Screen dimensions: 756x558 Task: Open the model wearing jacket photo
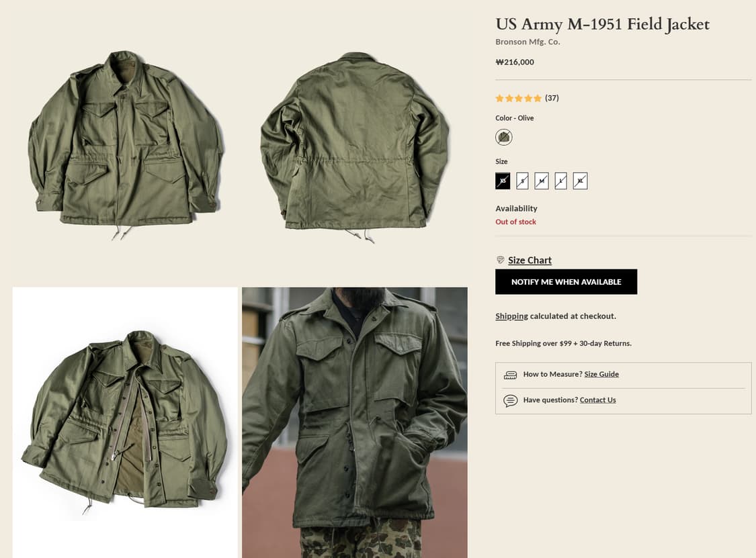(355, 422)
